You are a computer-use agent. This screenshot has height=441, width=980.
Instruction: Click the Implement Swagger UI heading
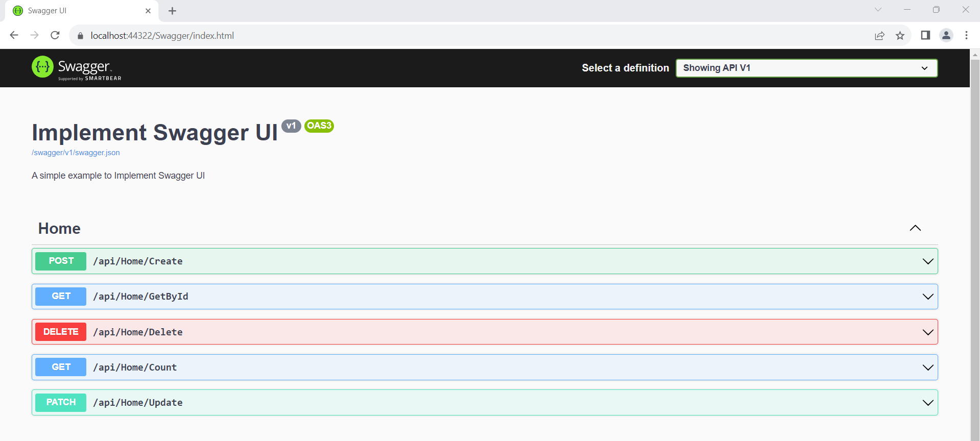(155, 133)
